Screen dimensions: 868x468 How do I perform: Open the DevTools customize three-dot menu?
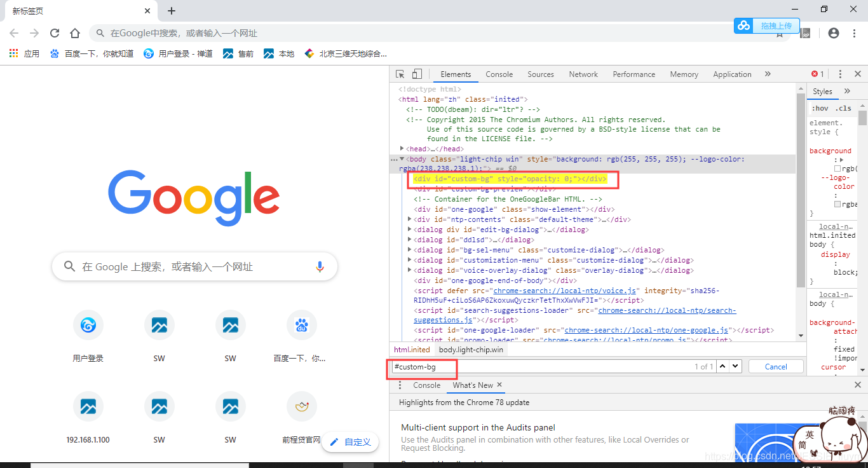840,74
